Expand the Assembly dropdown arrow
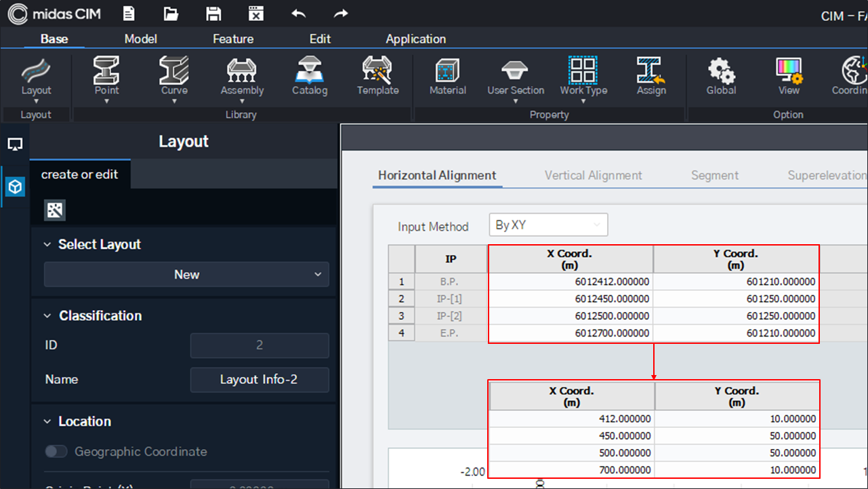868x489 pixels. tap(242, 102)
